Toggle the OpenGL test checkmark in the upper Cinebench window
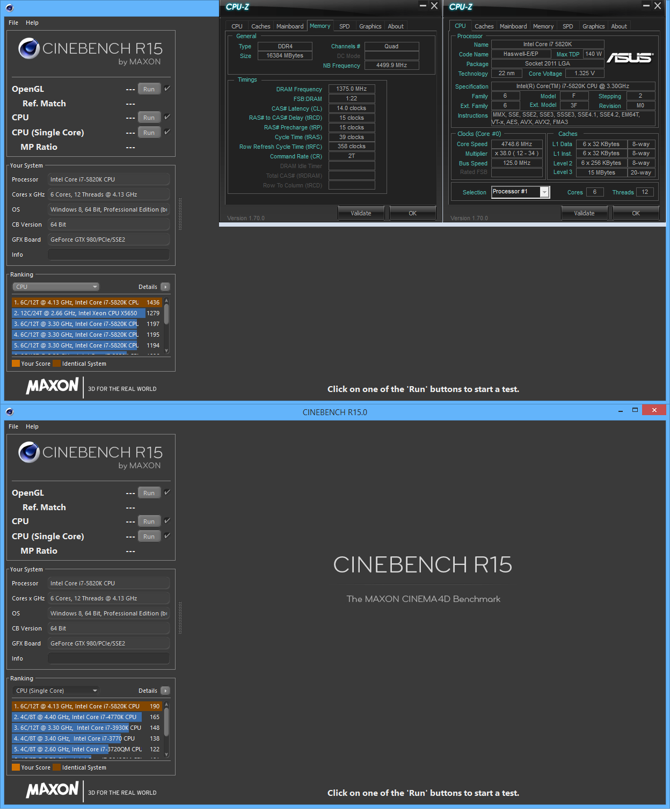This screenshot has height=812, width=670. coord(167,89)
